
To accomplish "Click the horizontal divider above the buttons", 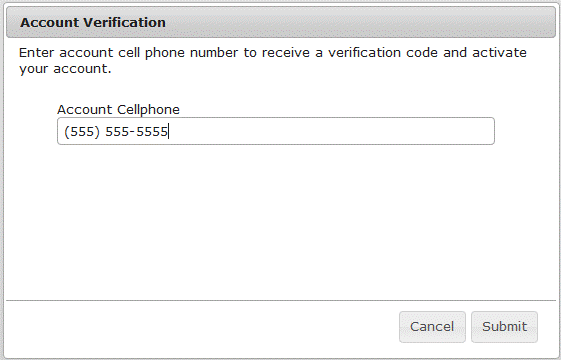I will tap(281, 301).
